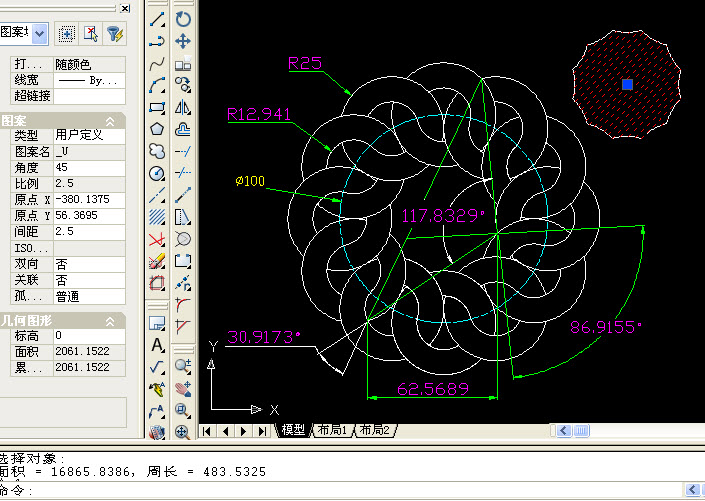Select the Offset tool
705x501 pixels.
coord(183,130)
